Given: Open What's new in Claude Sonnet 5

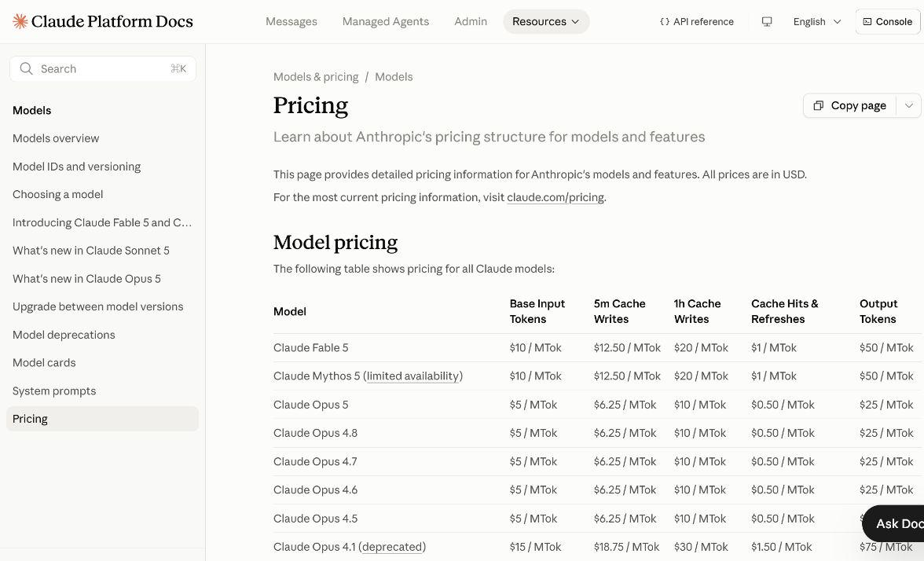Looking at the screenshot, I should pos(91,251).
